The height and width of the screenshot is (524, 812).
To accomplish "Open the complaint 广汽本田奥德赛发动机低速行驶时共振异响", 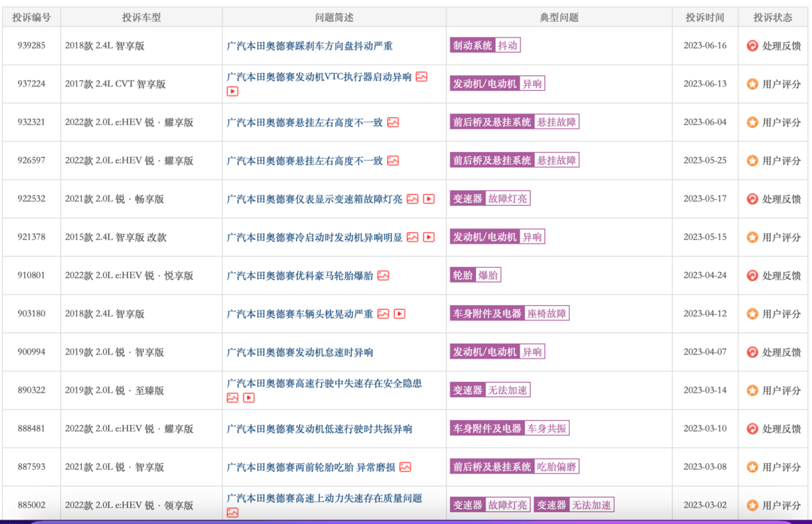I will click(320, 429).
